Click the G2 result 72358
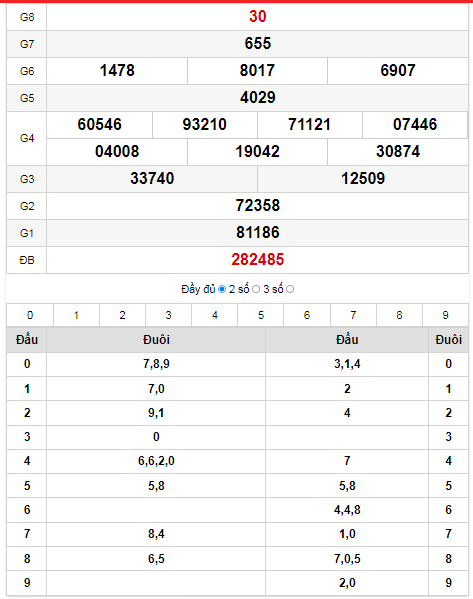473x599 pixels. 258,206
